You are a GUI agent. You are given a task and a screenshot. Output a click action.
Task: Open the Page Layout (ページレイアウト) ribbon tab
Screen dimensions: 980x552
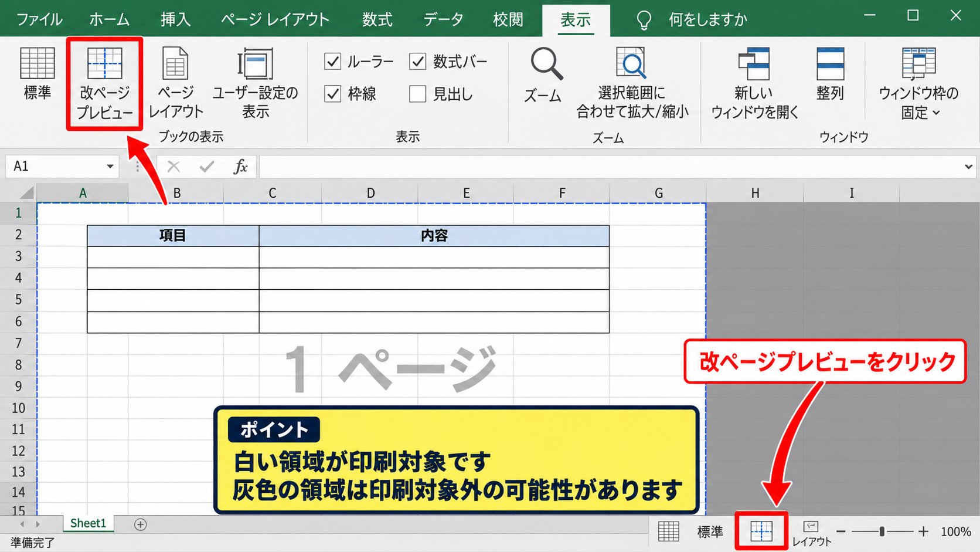[275, 20]
